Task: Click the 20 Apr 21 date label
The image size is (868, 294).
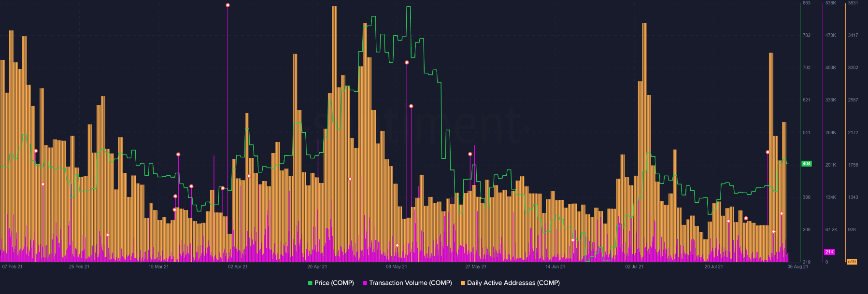Action: tap(317, 266)
